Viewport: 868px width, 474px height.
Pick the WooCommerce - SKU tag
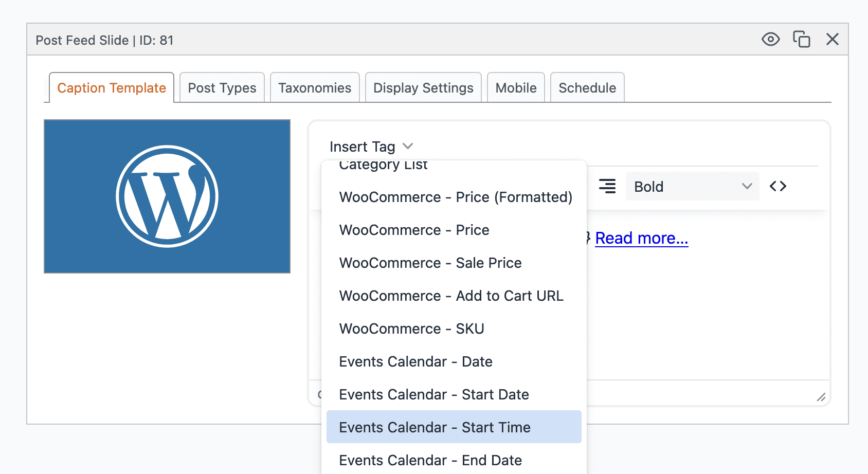pos(411,329)
